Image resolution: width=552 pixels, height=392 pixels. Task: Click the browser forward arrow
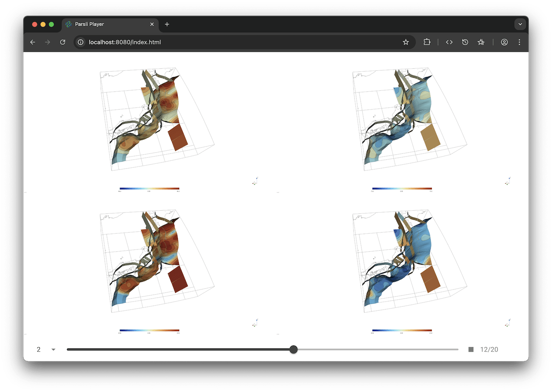tap(47, 42)
